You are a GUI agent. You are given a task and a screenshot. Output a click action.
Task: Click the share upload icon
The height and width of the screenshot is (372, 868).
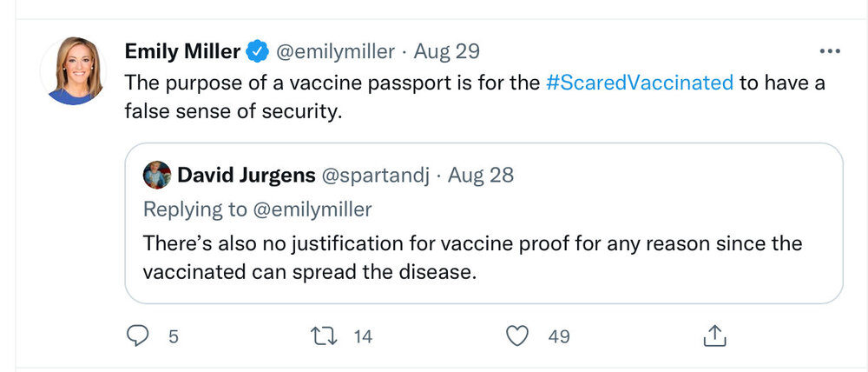[x=713, y=335]
